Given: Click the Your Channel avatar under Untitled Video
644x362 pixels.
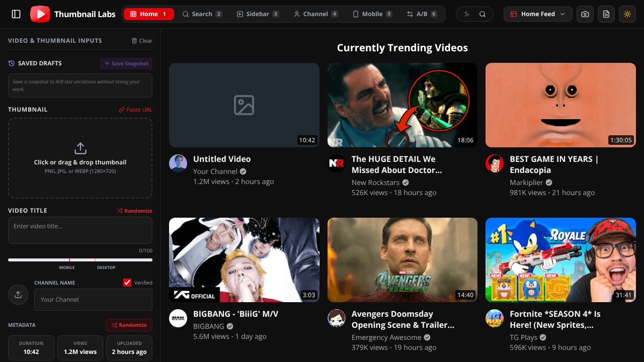Looking at the screenshot, I should click(178, 163).
